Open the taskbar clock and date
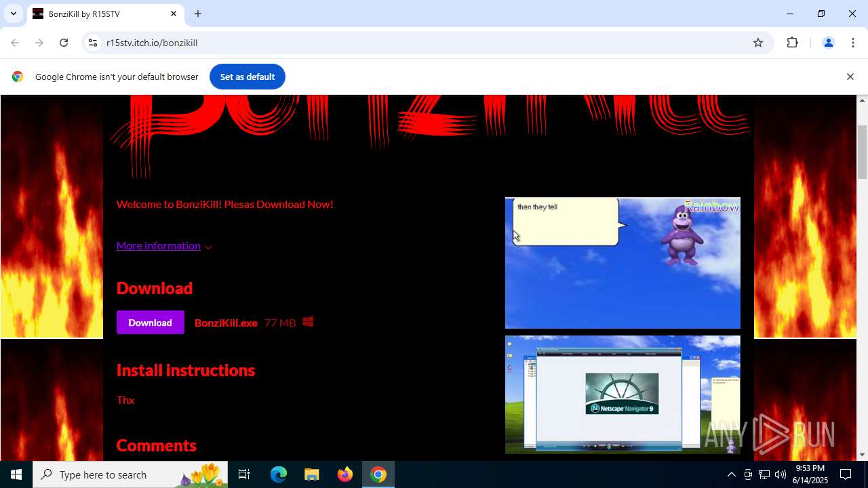The height and width of the screenshot is (488, 868). [811, 474]
